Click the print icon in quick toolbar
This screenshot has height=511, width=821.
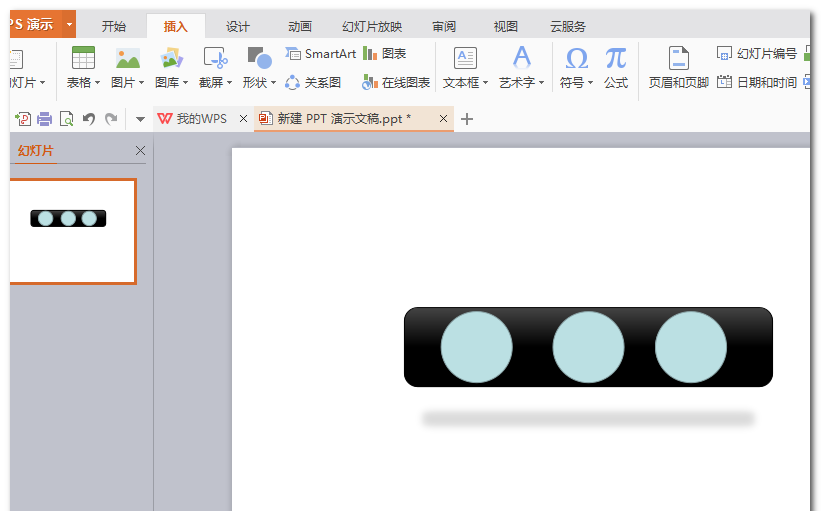45,119
